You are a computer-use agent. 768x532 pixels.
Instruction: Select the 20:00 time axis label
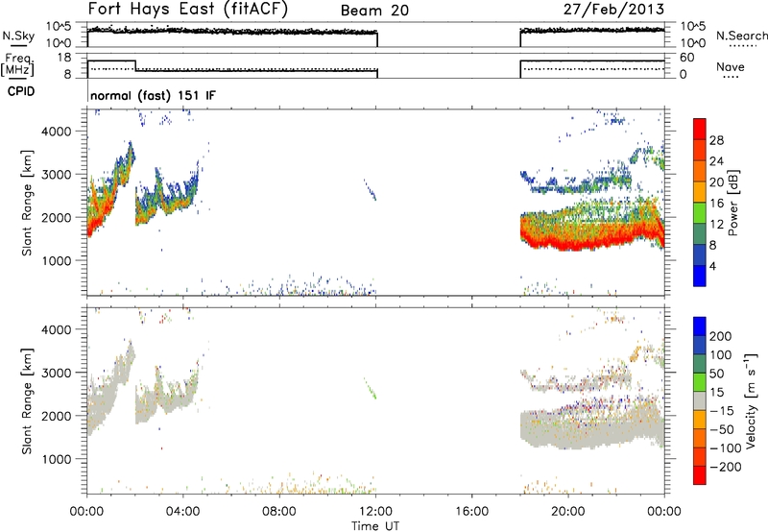568,511
